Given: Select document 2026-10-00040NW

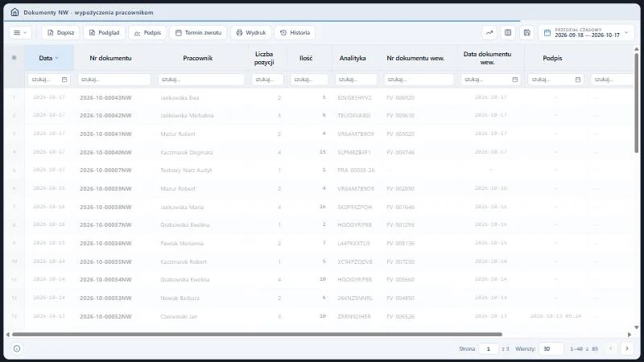Looking at the screenshot, I should pos(105,152).
